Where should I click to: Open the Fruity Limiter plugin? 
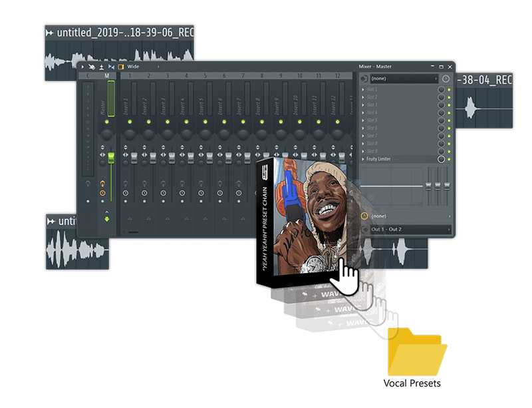pos(392,159)
